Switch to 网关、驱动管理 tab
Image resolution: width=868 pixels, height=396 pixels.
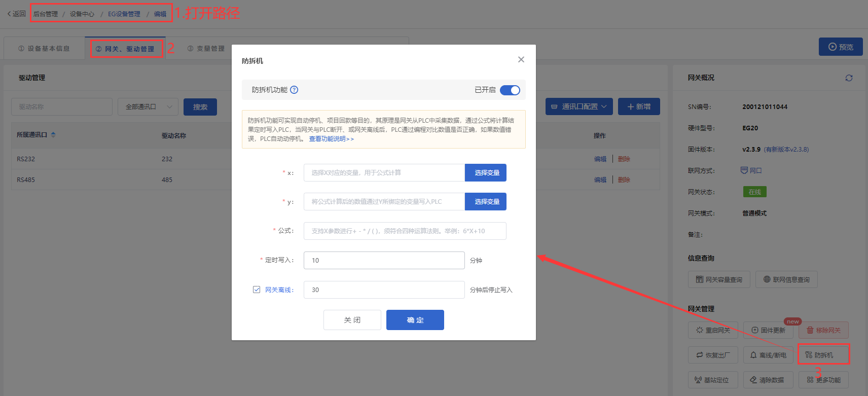click(125, 49)
